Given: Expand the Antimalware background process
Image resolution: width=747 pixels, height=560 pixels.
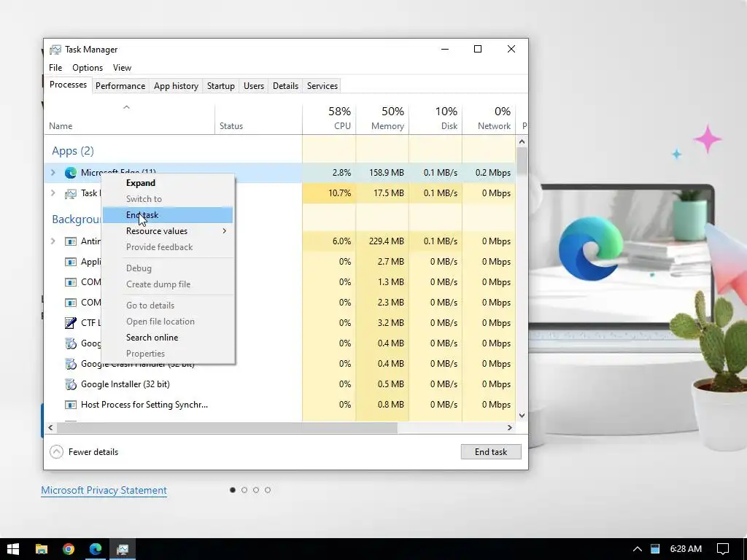Looking at the screenshot, I should click(53, 241).
